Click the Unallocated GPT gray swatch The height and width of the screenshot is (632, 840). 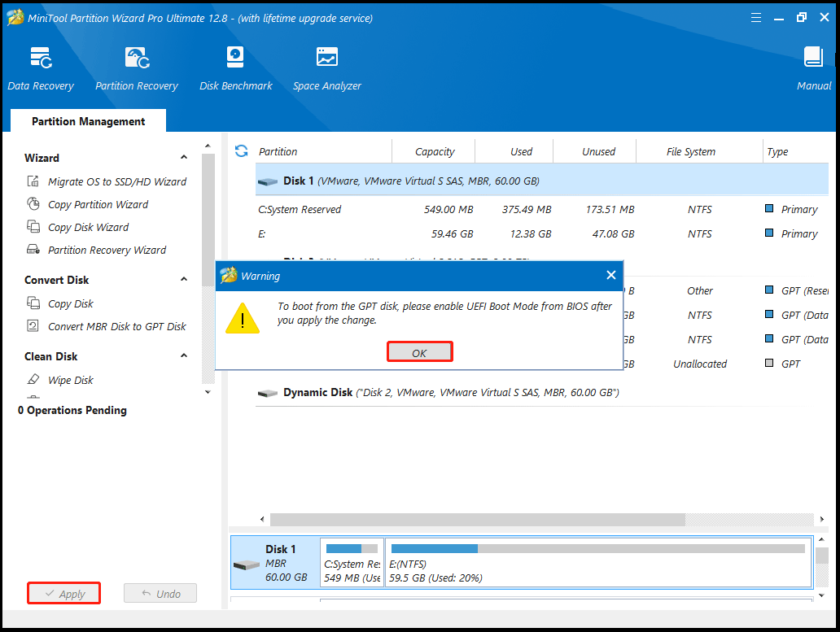pos(769,363)
